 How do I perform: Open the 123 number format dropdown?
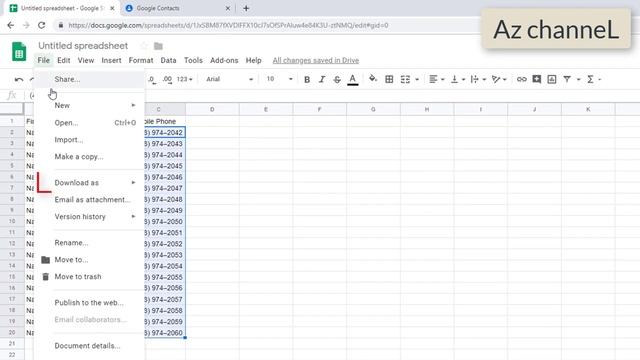click(184, 79)
